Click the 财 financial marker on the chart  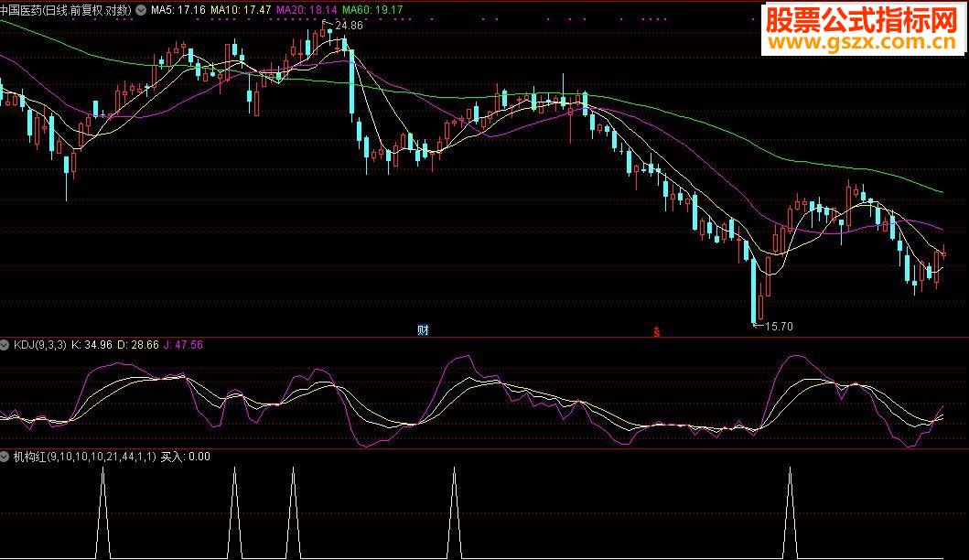pos(423,330)
